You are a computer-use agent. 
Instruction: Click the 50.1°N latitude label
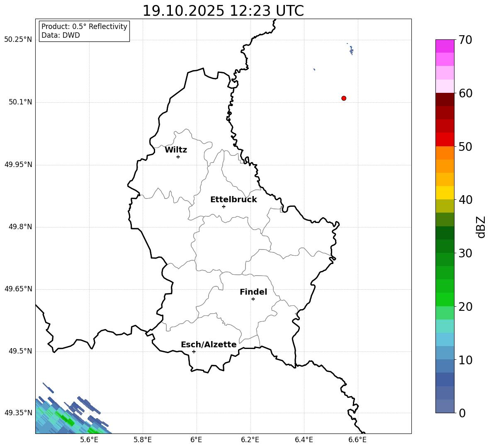tap(20, 102)
